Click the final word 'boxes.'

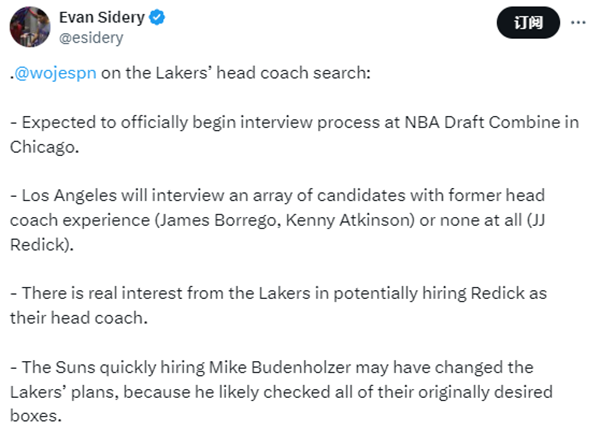[36, 416]
